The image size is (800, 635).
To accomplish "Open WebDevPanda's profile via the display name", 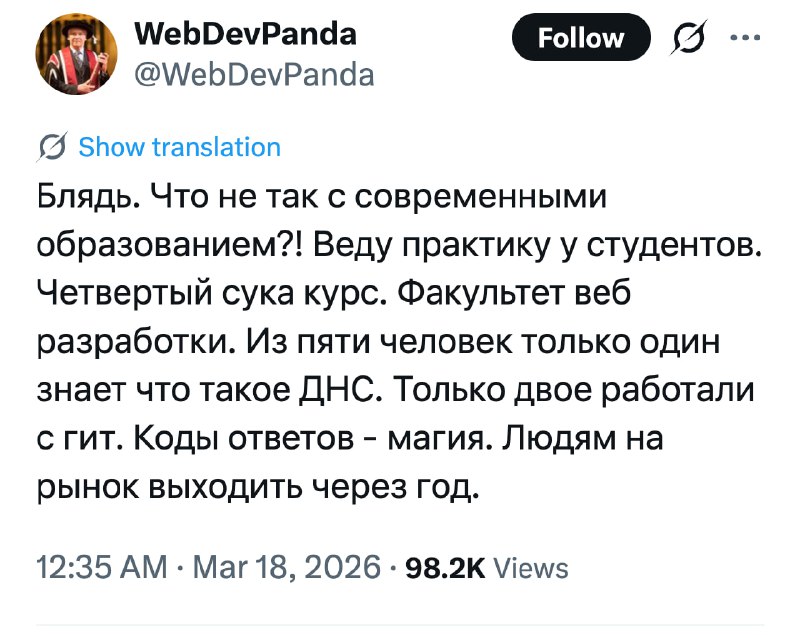I will point(246,32).
